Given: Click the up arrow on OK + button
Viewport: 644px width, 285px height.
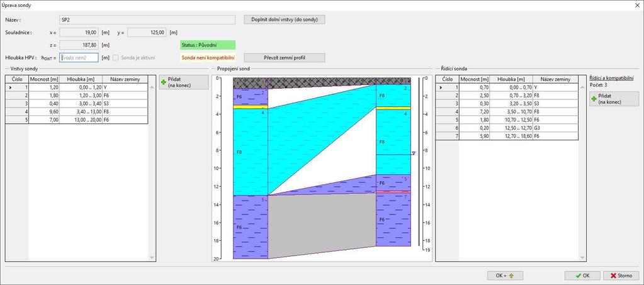Looking at the screenshot, I should point(511,276).
